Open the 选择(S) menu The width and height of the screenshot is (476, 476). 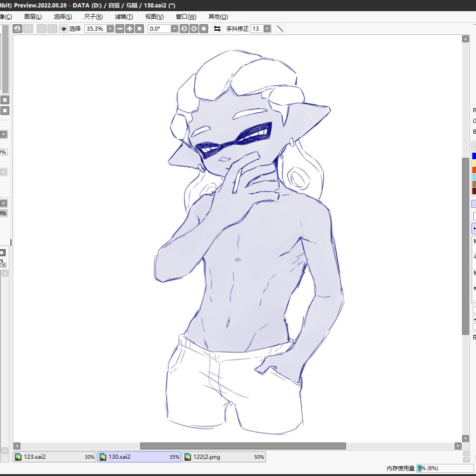63,17
